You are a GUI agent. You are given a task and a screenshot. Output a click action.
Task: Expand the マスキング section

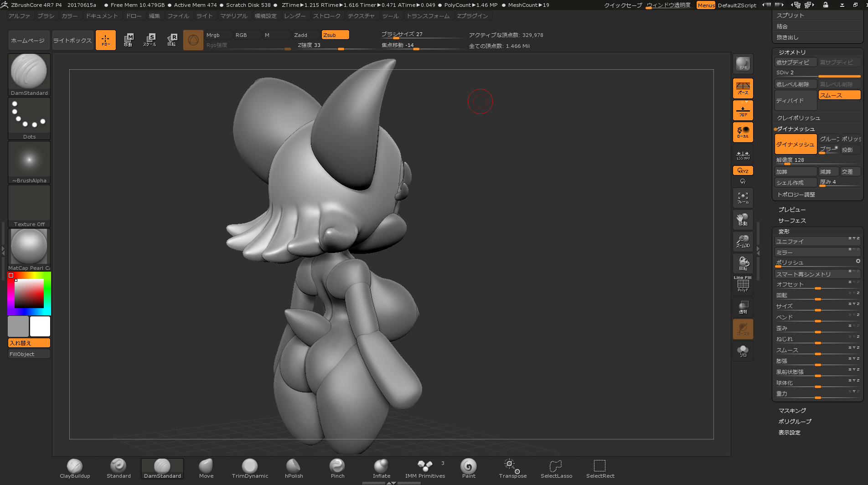(x=792, y=411)
